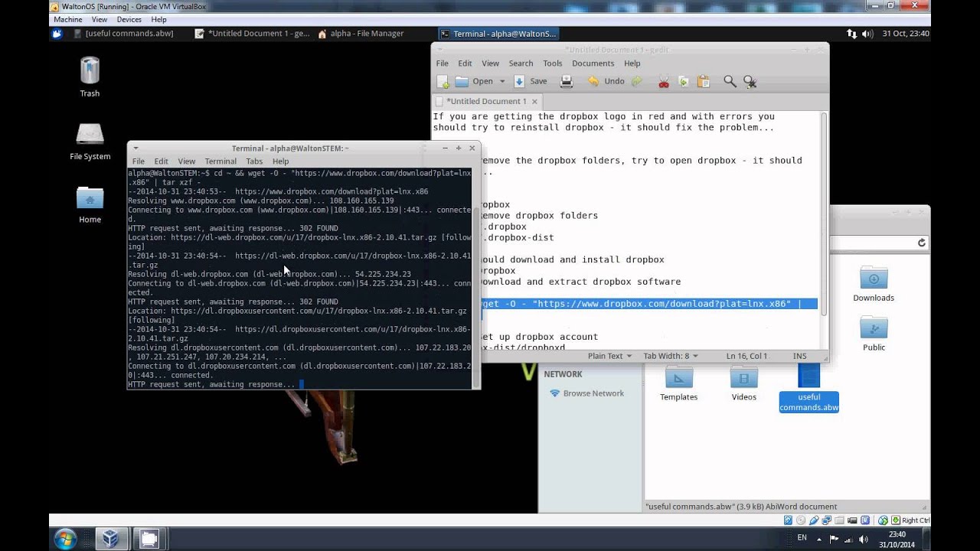Click the Xfce panel network connection icon
The image size is (980, 551).
pos(852,34)
